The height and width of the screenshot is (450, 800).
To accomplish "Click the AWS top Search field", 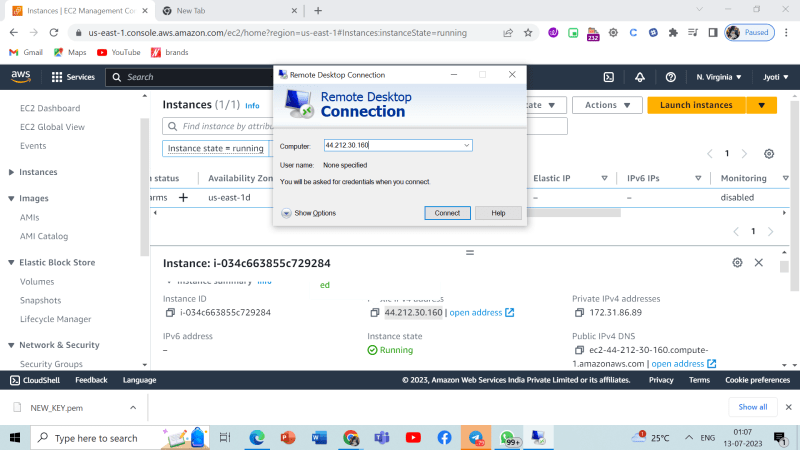I will [191, 77].
